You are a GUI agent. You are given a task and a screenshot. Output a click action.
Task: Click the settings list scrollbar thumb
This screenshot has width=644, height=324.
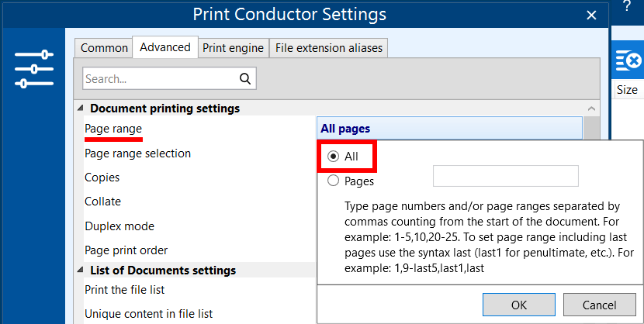[591, 128]
